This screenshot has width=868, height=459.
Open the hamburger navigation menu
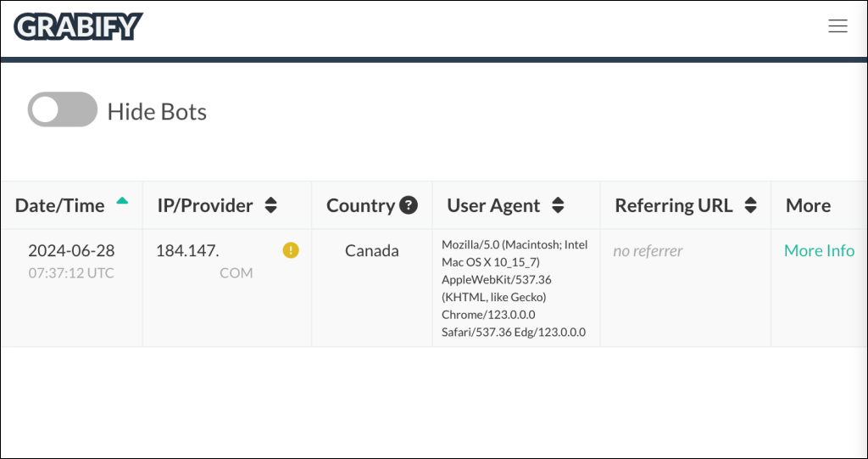(x=837, y=26)
